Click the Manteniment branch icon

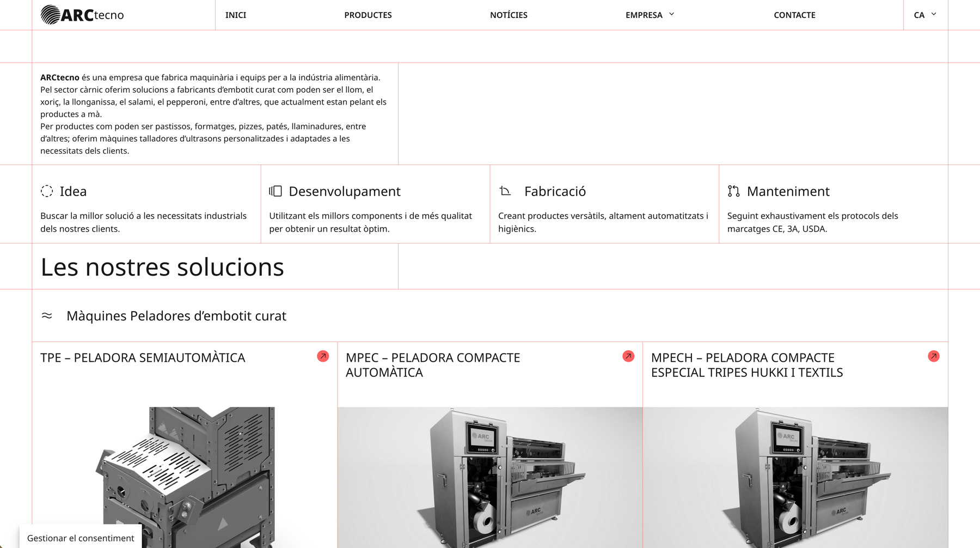click(733, 191)
